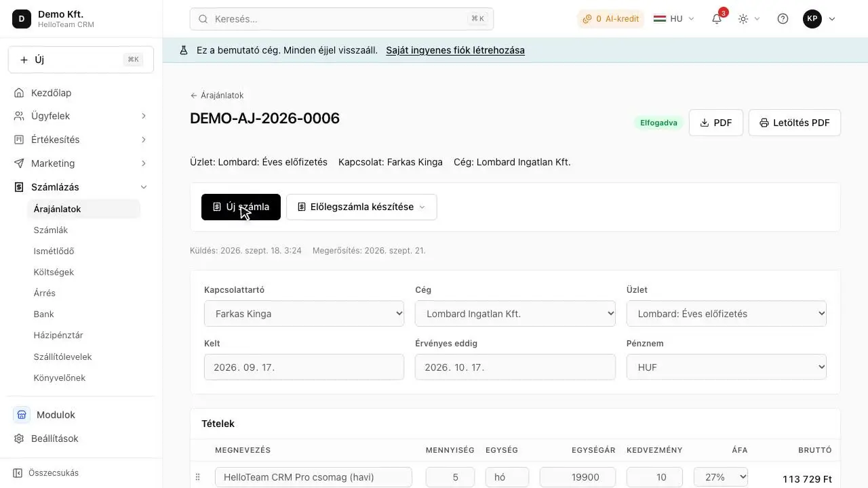This screenshot has width=868, height=488.
Task: Click the Mennyiség field showing 5
Action: click(450, 477)
